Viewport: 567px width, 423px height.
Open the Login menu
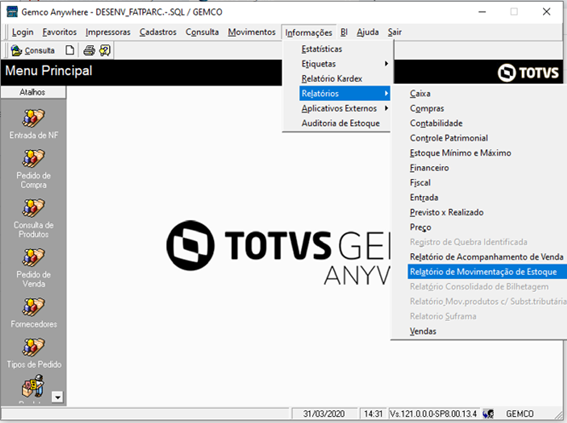click(22, 32)
